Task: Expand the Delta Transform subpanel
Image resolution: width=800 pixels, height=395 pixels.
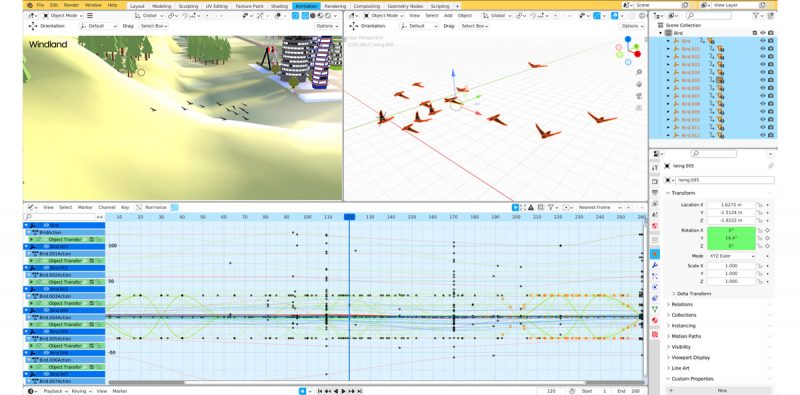Action: point(694,293)
